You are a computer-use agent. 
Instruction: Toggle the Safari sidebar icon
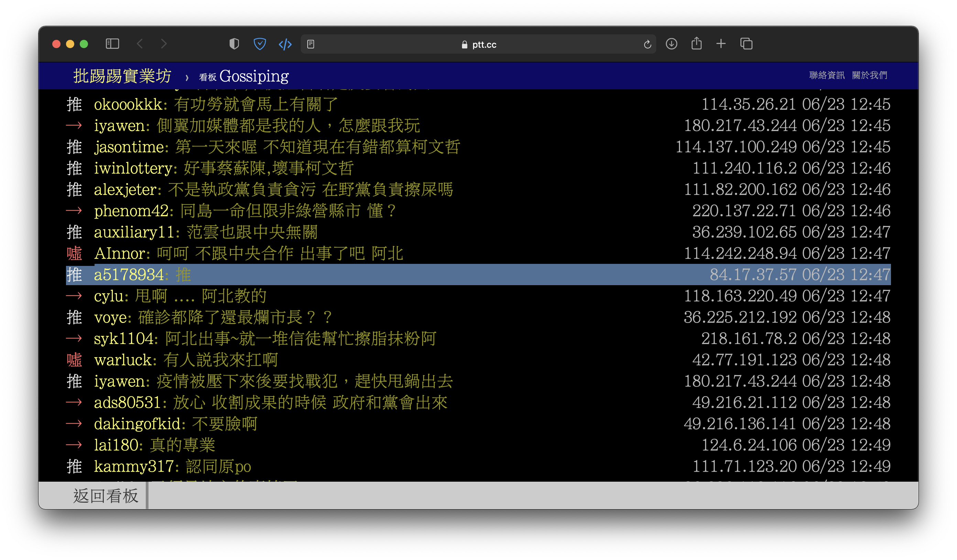pos(112,44)
